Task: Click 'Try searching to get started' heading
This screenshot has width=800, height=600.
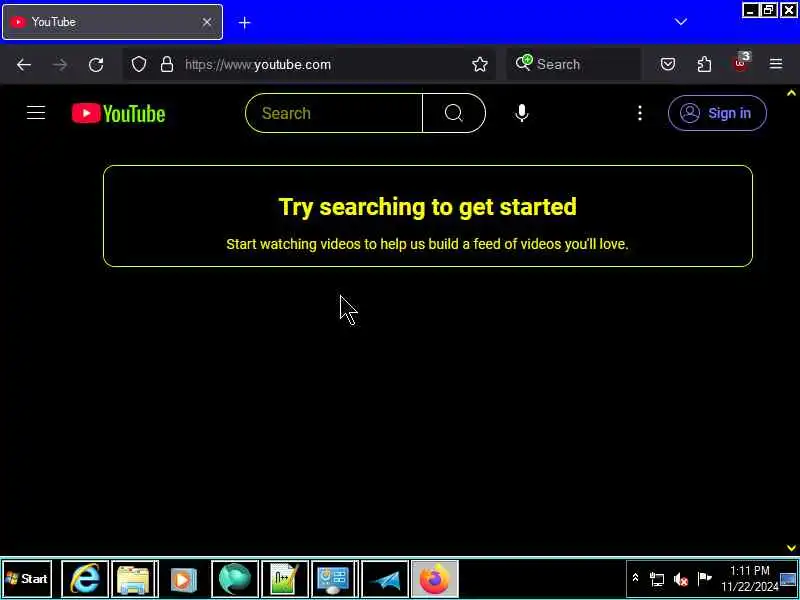Action: point(428,207)
